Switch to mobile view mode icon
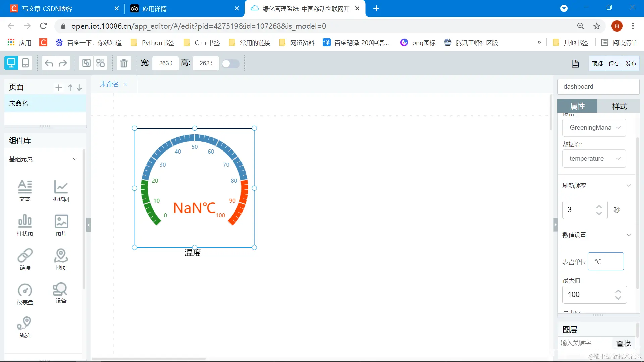The width and height of the screenshot is (644, 362). pyautogui.click(x=25, y=63)
